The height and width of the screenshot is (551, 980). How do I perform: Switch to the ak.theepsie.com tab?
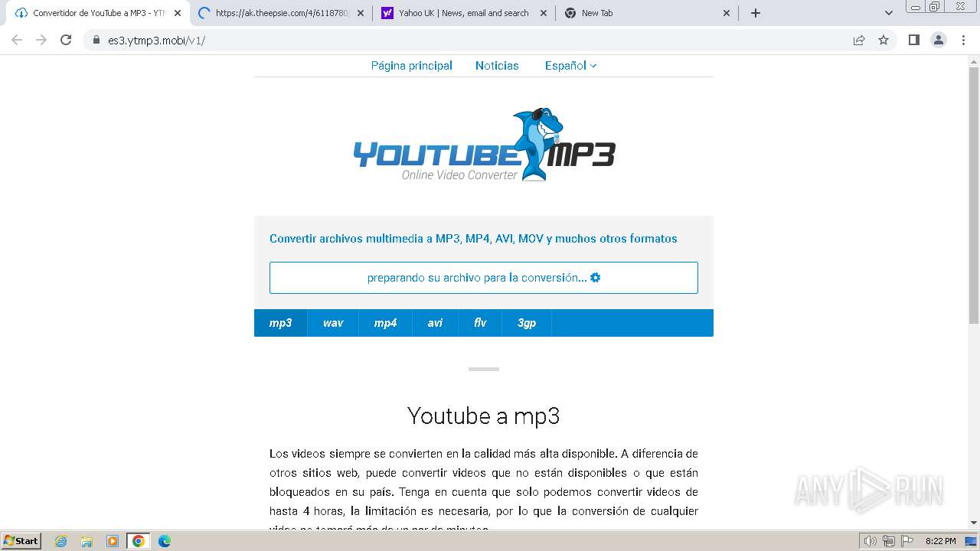pos(280,13)
